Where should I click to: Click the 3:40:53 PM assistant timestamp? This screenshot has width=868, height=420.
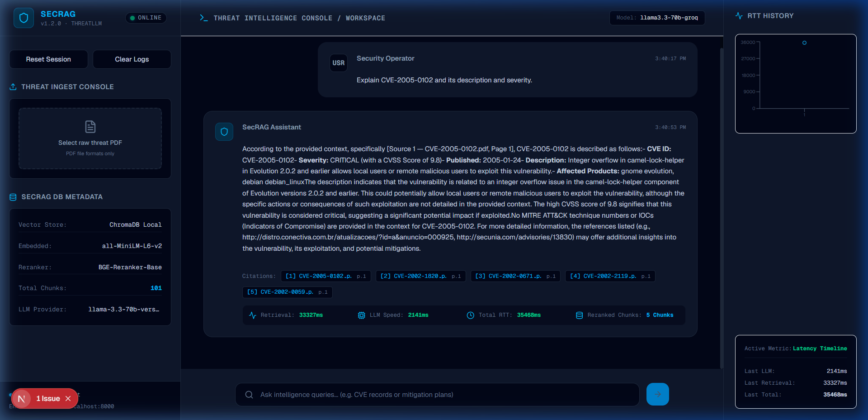670,128
